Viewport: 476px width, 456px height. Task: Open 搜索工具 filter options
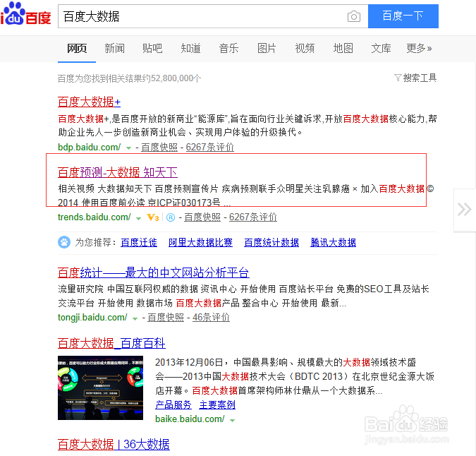415,78
